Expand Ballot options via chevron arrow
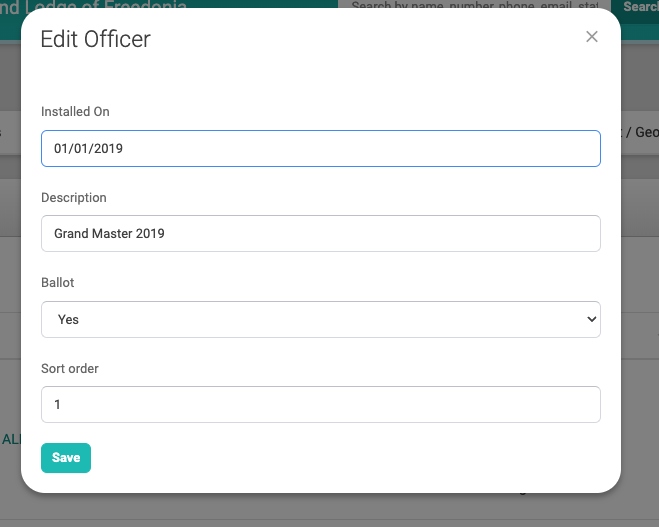The image size is (659, 527). click(591, 319)
